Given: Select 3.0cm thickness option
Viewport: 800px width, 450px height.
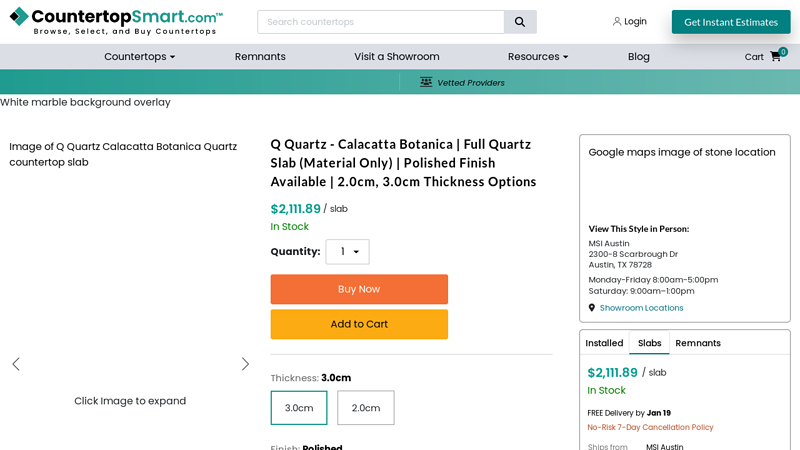Looking at the screenshot, I should pos(299,408).
